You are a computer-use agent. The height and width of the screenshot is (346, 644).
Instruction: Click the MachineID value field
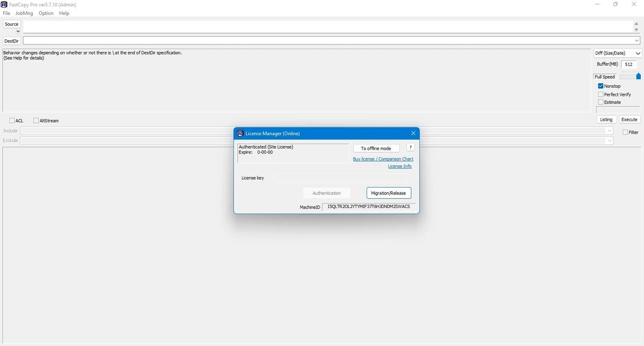[369, 207]
